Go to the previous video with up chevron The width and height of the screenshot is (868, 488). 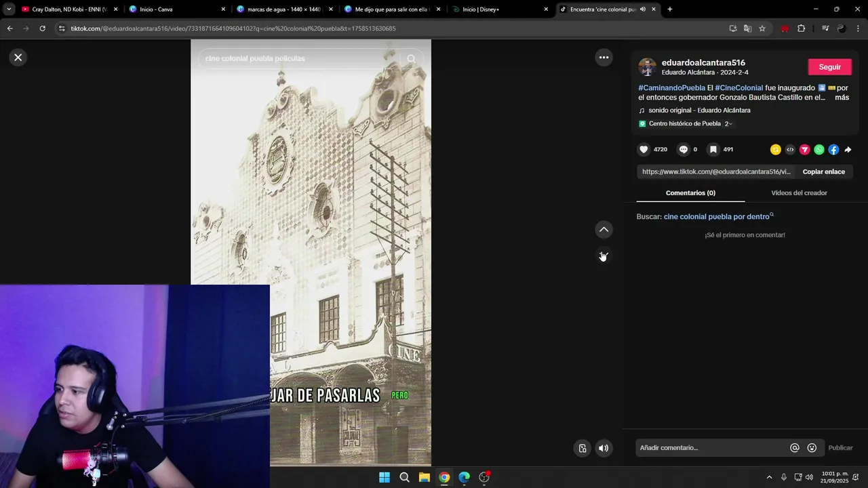point(604,230)
